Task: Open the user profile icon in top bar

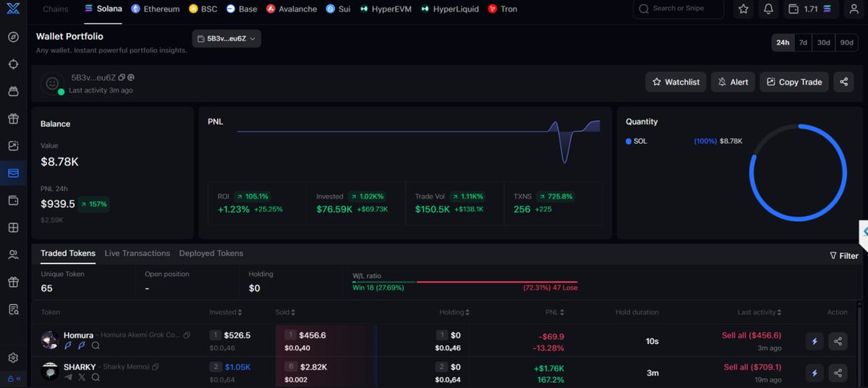Action: tap(854, 9)
